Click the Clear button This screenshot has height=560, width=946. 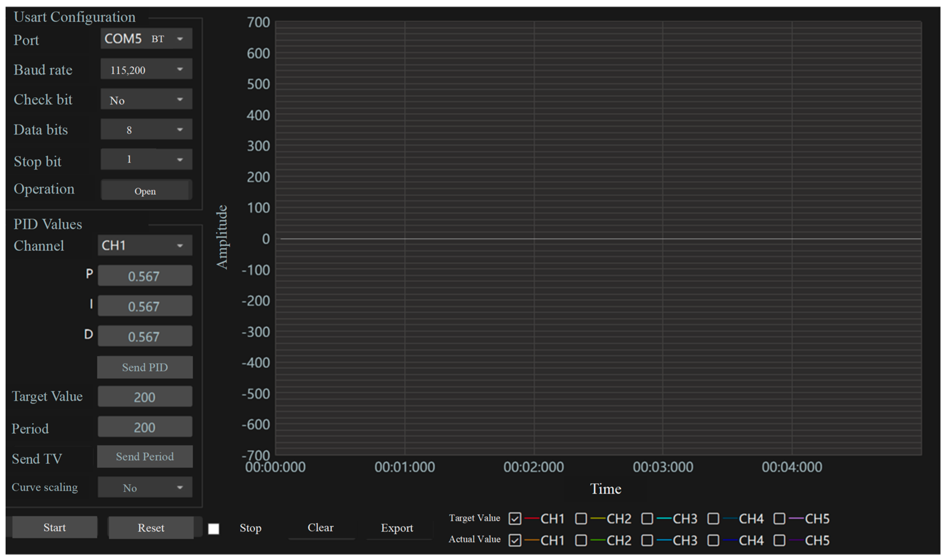[321, 528]
